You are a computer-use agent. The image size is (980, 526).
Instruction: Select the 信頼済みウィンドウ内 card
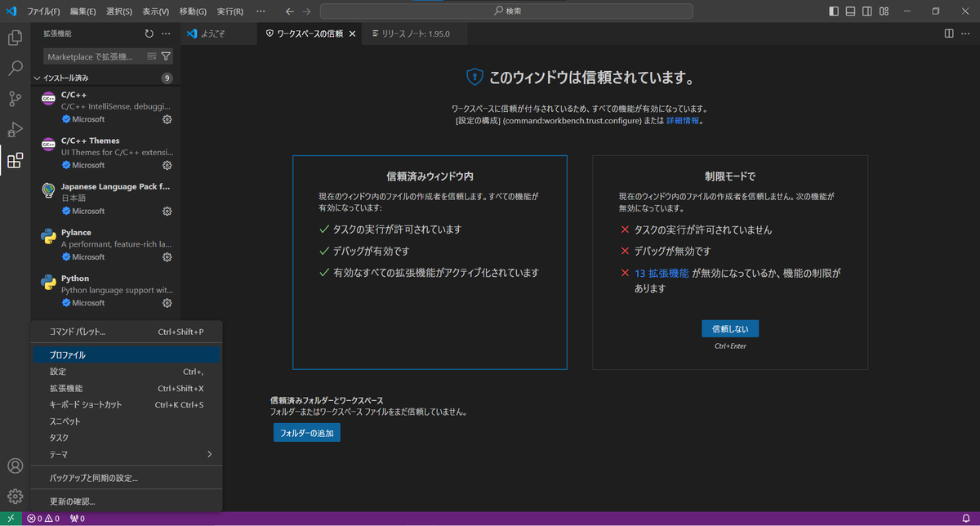(x=430, y=262)
